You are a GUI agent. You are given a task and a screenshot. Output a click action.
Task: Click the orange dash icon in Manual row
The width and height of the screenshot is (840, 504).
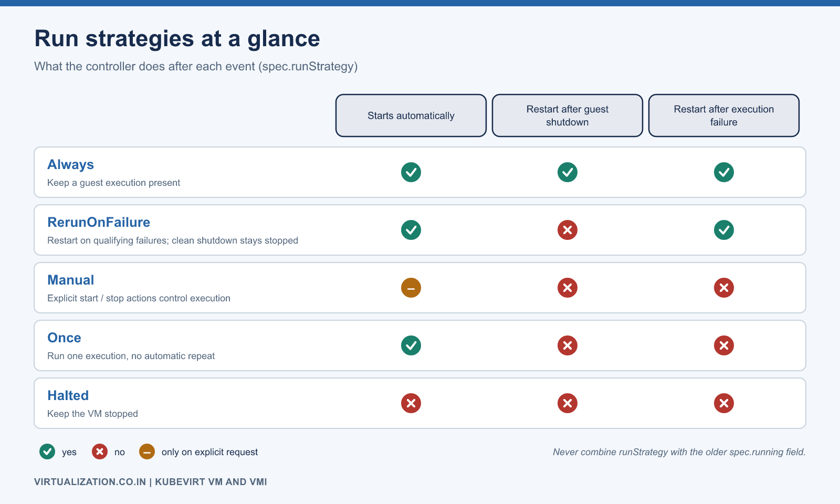pos(411,288)
